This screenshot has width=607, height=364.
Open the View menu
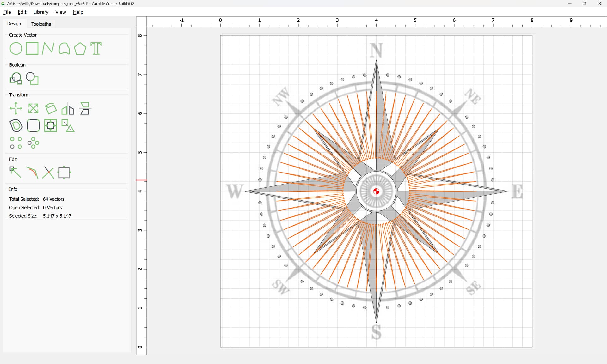[60, 12]
